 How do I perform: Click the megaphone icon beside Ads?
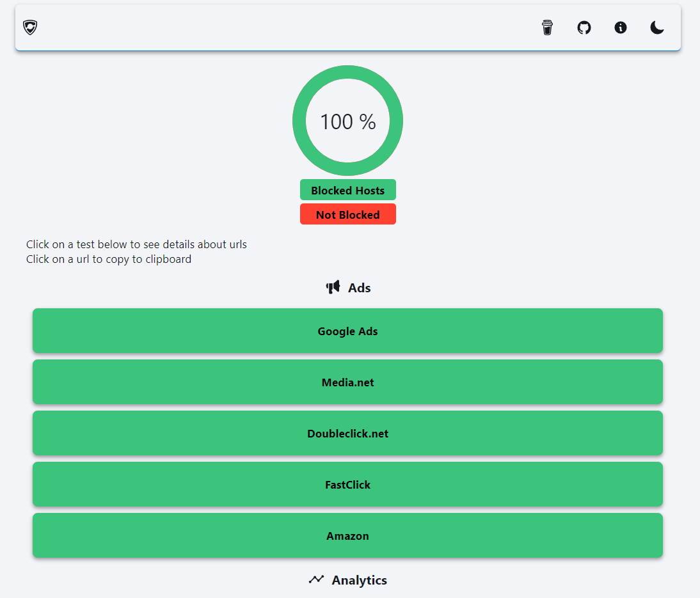(333, 288)
